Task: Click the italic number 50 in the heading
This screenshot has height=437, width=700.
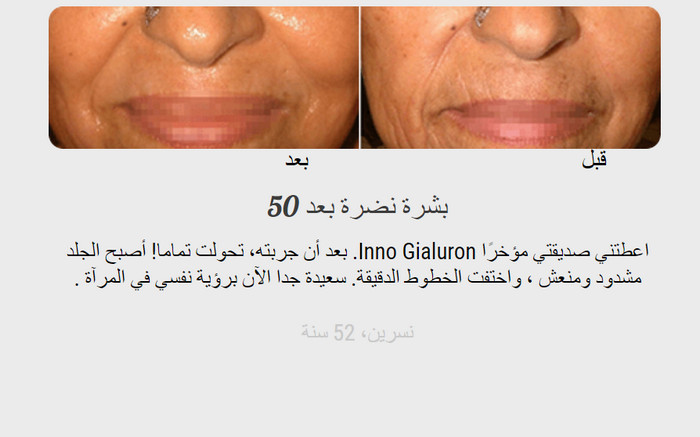Action: (283, 207)
